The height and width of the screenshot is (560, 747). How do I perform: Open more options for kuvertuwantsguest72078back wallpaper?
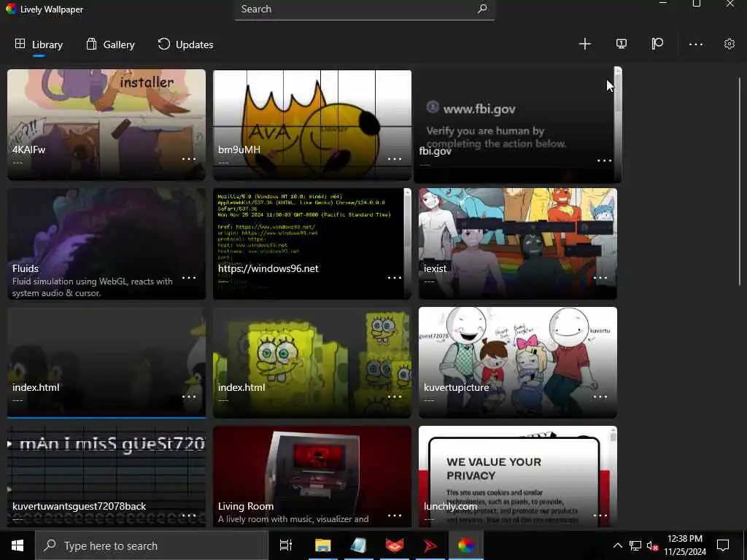click(189, 516)
